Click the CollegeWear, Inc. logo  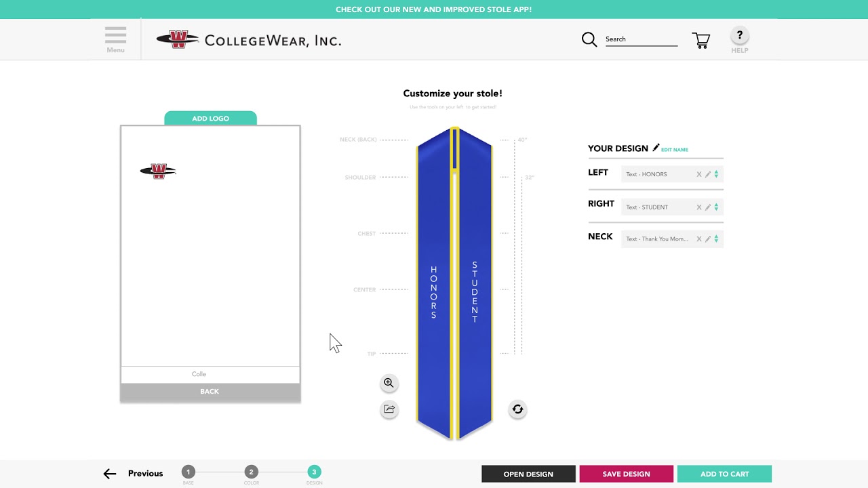(248, 40)
